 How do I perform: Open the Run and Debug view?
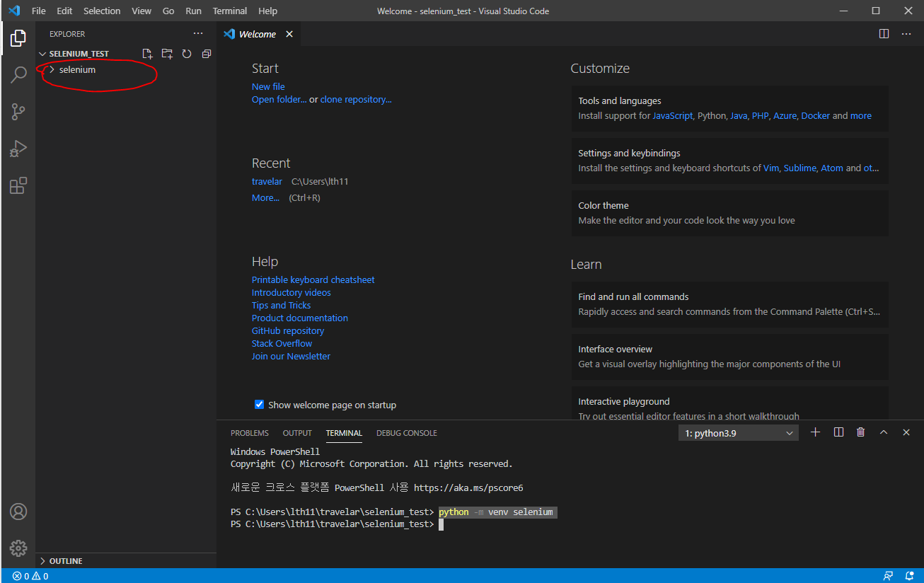(18, 149)
